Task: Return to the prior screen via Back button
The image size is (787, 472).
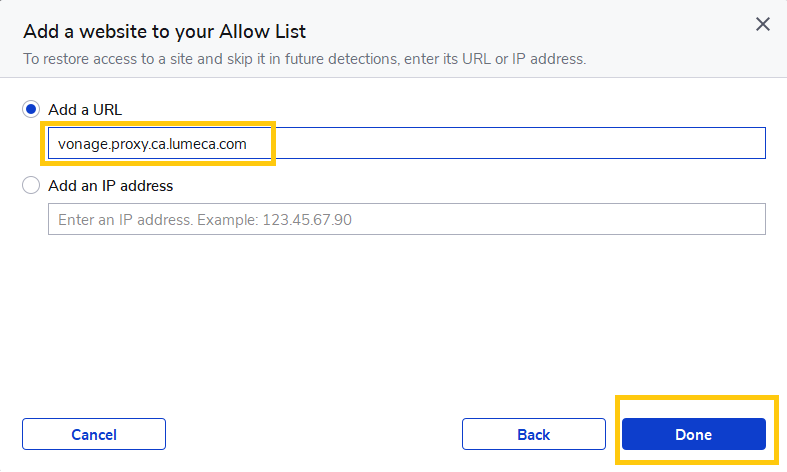Action: 533,434
